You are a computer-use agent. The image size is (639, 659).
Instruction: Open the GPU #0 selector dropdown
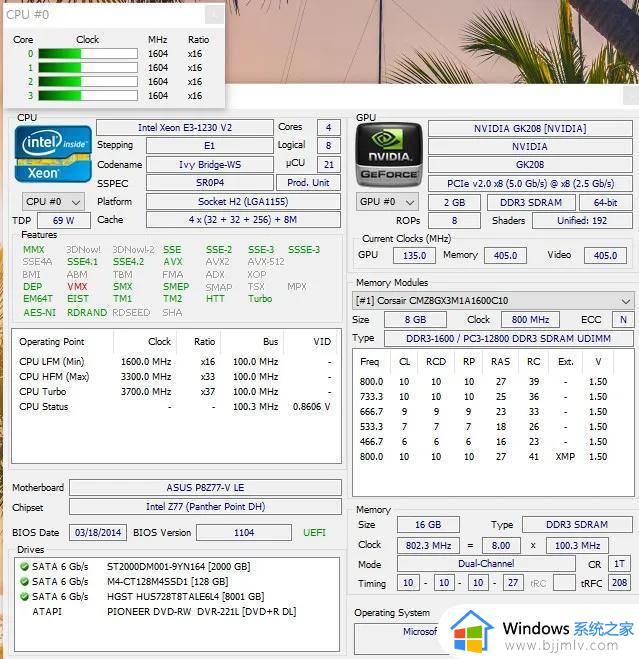[387, 202]
